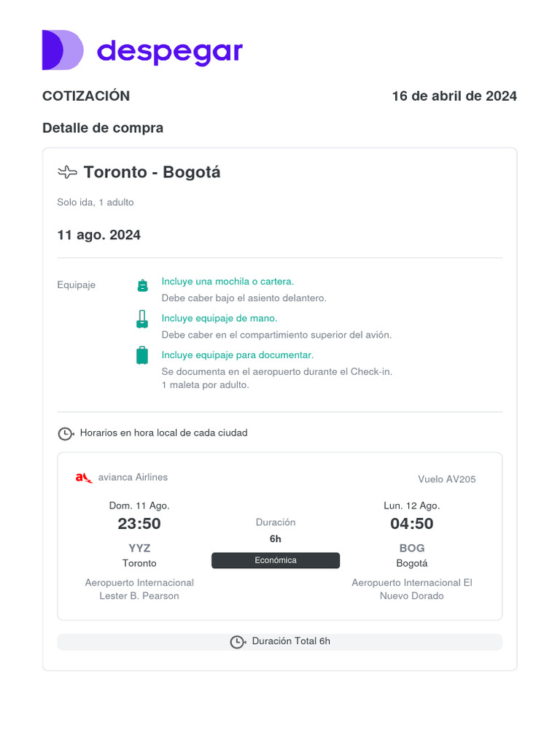Click the 04:50 arrival time
This screenshot has width=560, height=747.
pyautogui.click(x=412, y=524)
